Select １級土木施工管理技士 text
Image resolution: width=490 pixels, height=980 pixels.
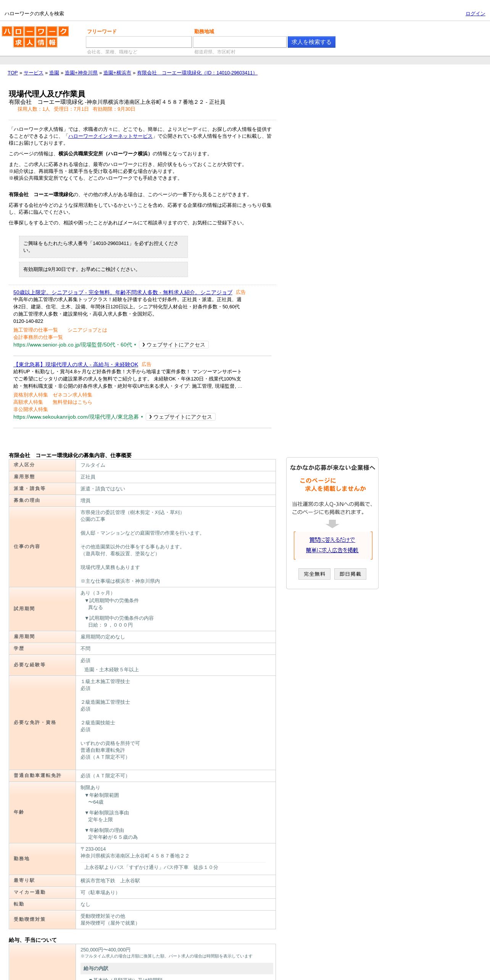105,682
